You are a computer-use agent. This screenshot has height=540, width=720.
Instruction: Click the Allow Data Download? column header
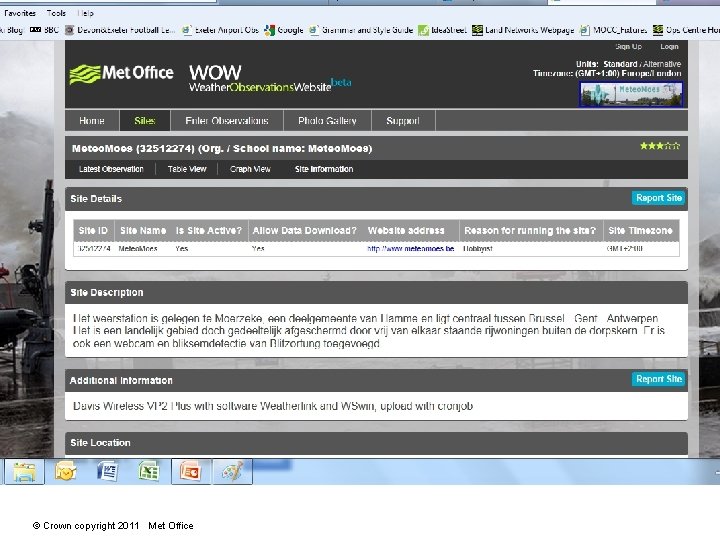[x=304, y=231]
